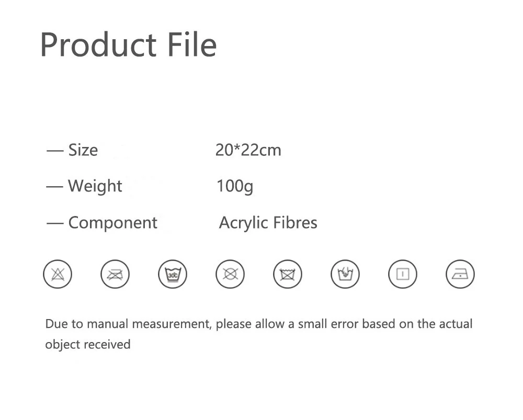The width and height of the screenshot is (523, 420).
Task: Click the dash before Weight
Action: pos(55,187)
